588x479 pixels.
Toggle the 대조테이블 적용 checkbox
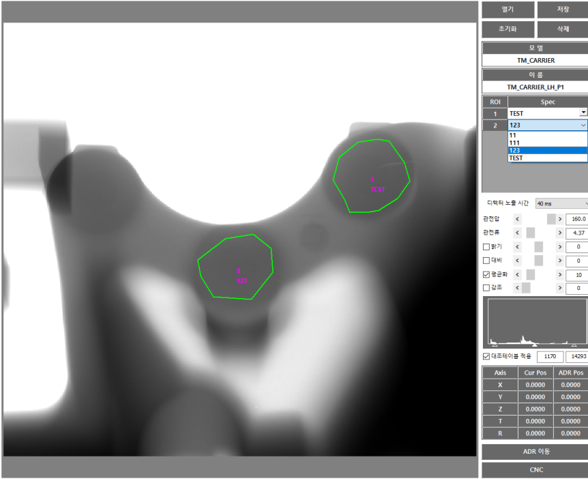486,356
